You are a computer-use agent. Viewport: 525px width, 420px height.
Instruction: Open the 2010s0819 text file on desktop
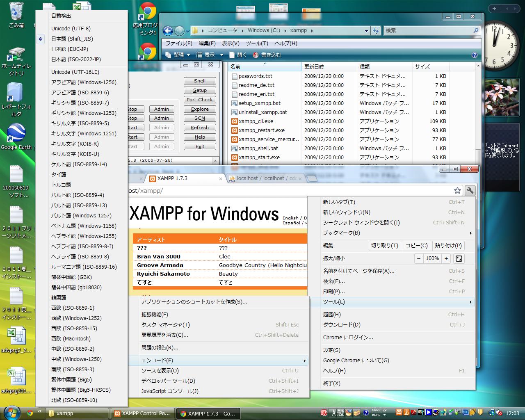(x=16, y=182)
